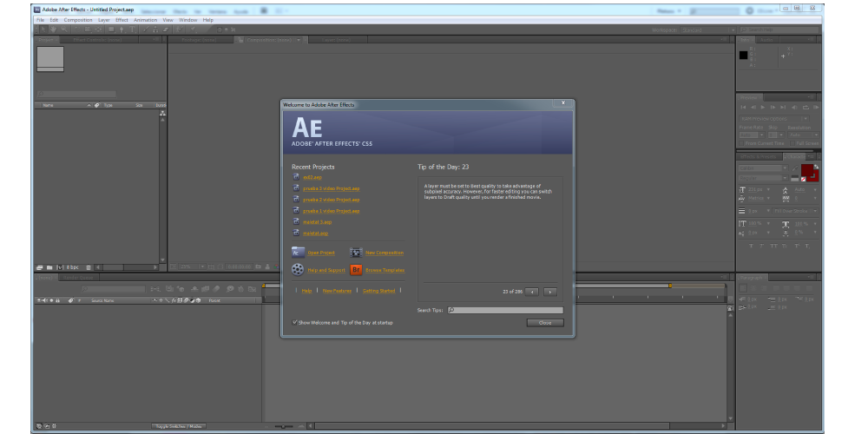Toggle Loop option in Preview panel
Image resolution: width=868 pixels, height=434 pixels.
tap(806, 107)
